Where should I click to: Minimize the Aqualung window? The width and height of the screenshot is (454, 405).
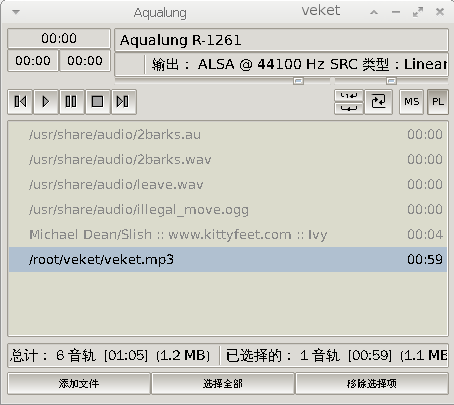pyautogui.click(x=396, y=12)
